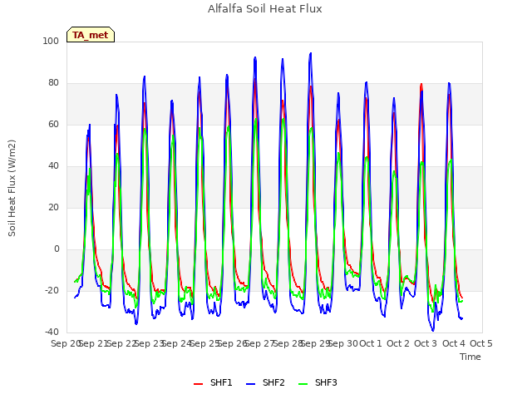Click the y-axis tick label -20
This screenshot has width=532, height=399.
click(52, 290)
